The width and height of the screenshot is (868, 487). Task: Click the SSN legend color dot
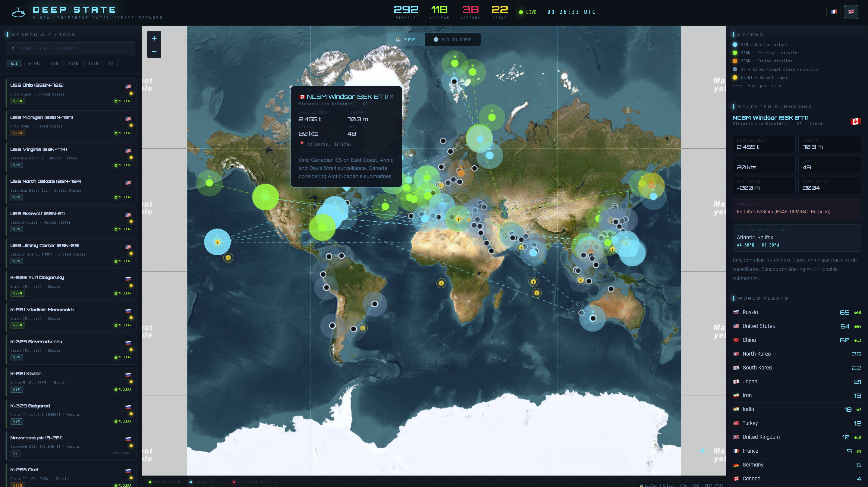[x=735, y=45]
